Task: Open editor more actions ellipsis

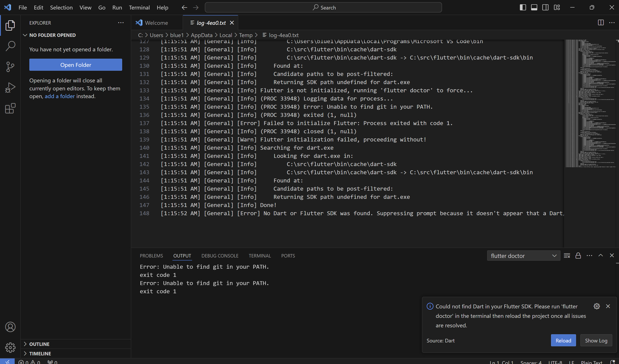Action: 612,23
